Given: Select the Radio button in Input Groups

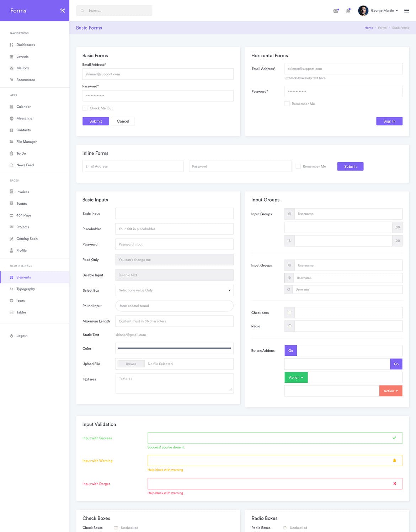Looking at the screenshot, I should pyautogui.click(x=289, y=326).
